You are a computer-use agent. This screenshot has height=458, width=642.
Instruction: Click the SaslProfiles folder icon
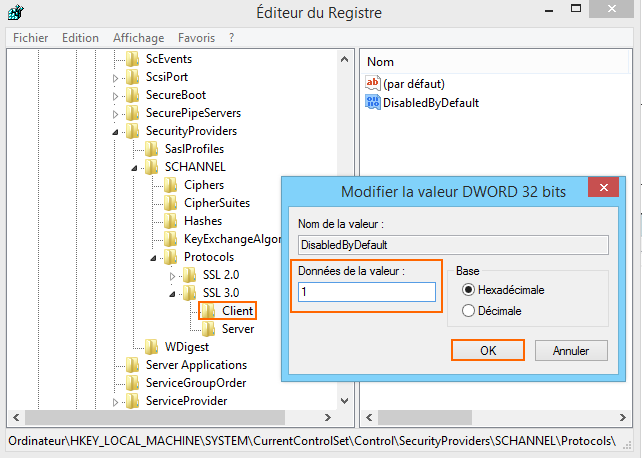point(151,149)
